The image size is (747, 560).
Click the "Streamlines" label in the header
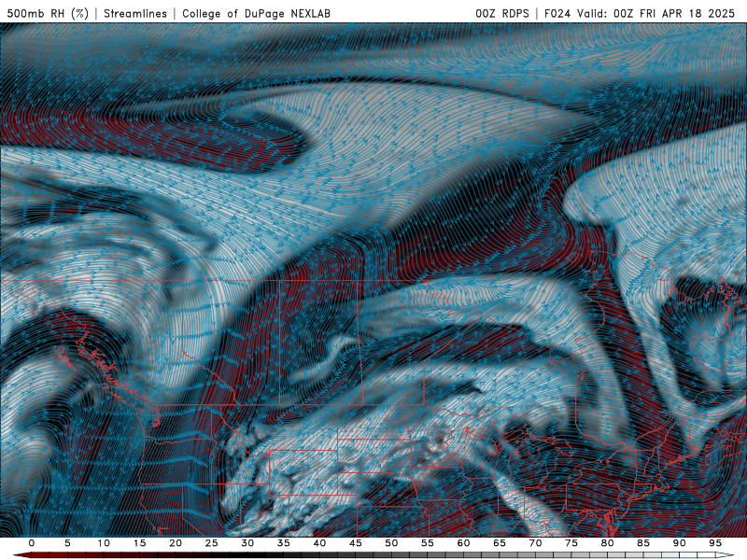135,13
